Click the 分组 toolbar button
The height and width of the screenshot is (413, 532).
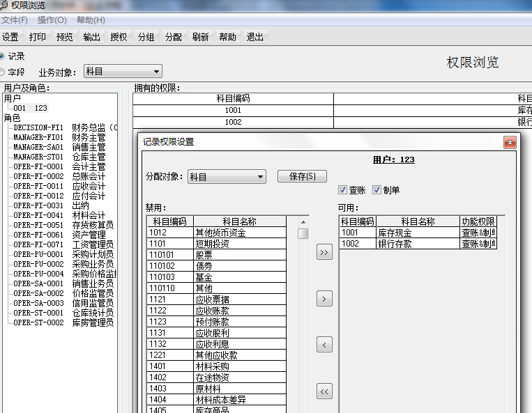(x=146, y=37)
